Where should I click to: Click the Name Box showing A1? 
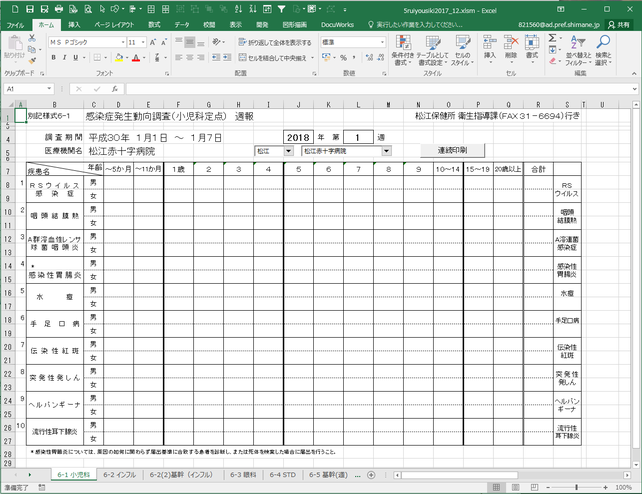click(x=25, y=89)
